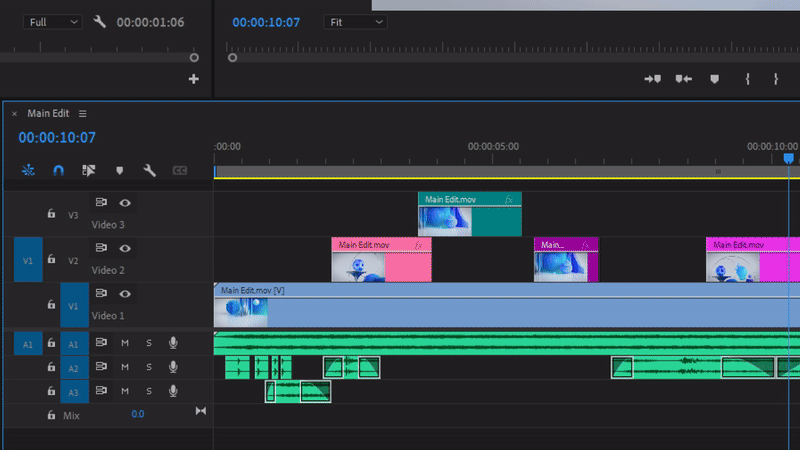Mute audio track A2

(125, 367)
